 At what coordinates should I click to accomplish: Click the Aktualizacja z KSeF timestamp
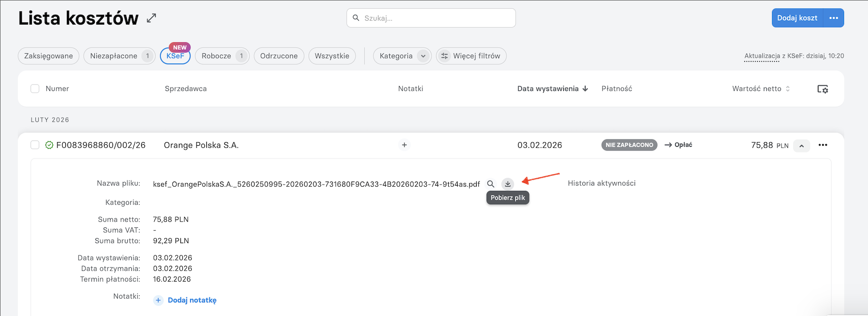point(794,56)
